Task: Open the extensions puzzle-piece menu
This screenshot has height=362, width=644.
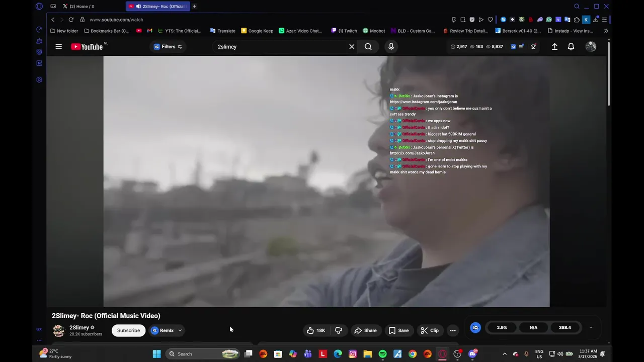Action: [577, 20]
